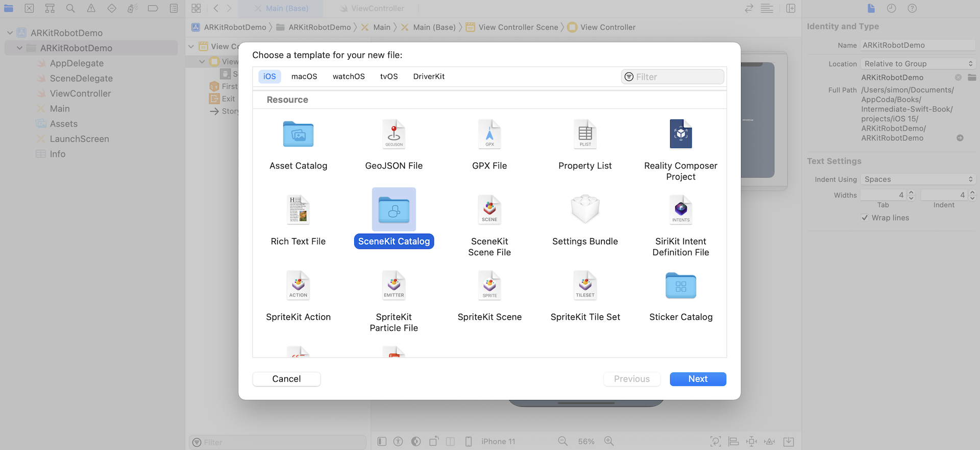Choose the GeoJSON File template

(x=394, y=135)
